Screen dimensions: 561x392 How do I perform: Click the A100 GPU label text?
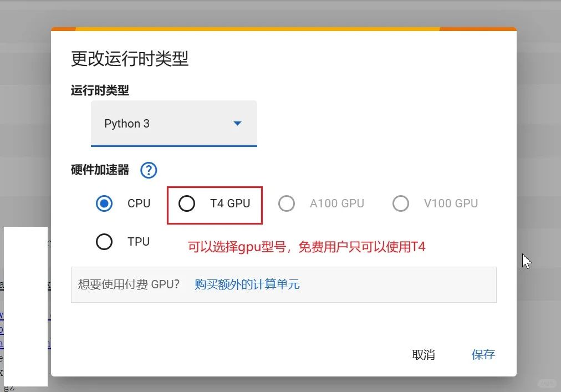click(336, 203)
